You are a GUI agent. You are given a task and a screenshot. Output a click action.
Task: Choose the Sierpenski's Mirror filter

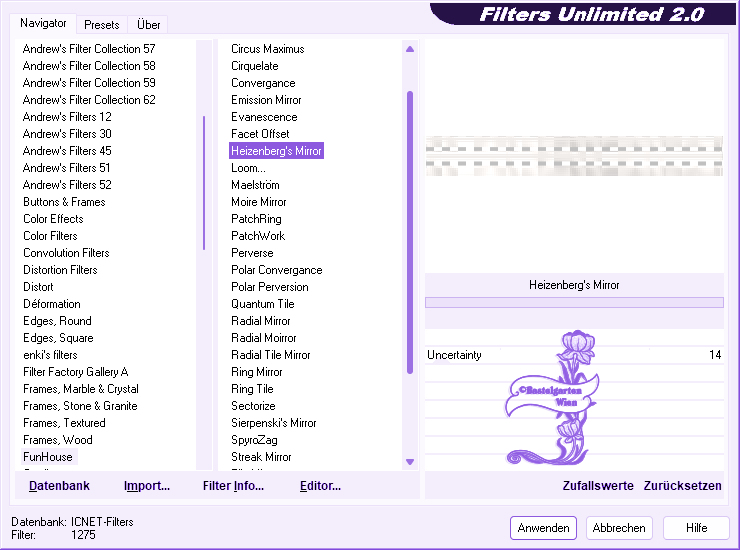274,423
